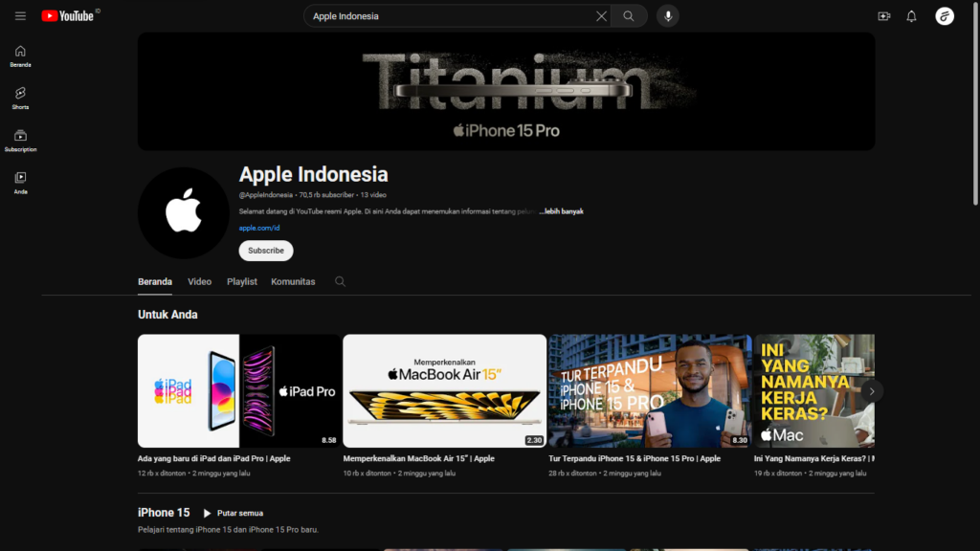Expand description with lebih banyak
The image size is (980, 551).
[563, 211]
